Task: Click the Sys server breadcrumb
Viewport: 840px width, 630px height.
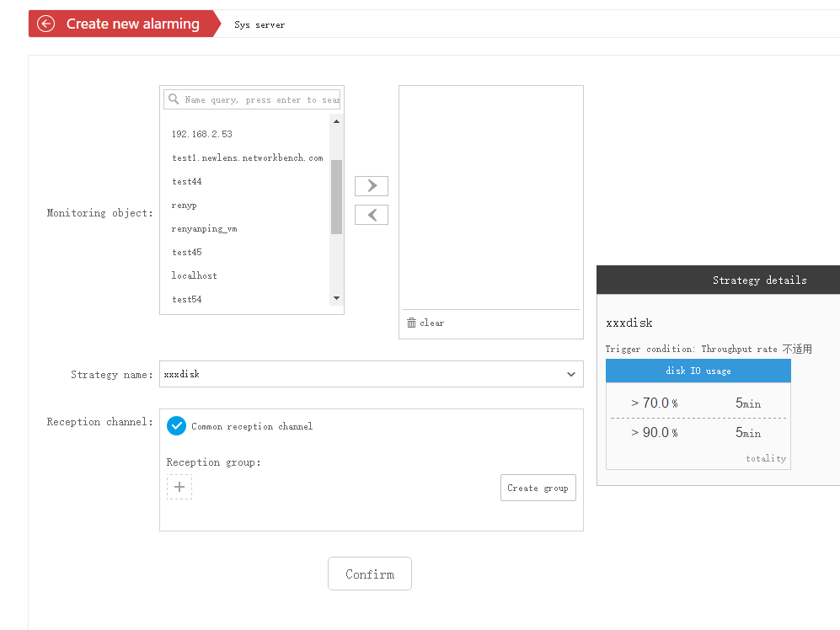Action: (259, 24)
